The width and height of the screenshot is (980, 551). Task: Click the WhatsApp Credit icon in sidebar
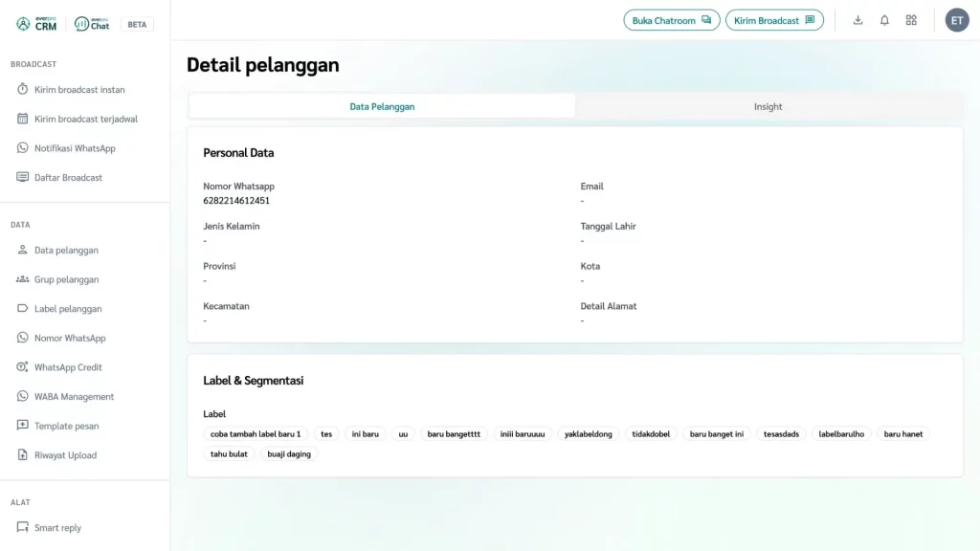23,367
